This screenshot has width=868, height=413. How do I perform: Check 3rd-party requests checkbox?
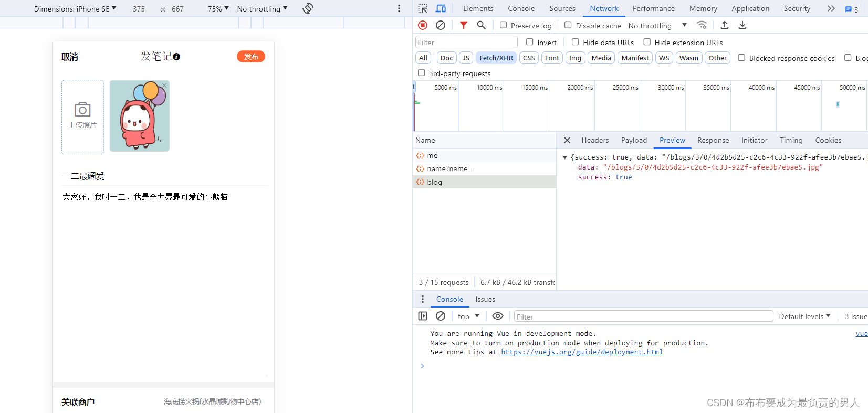[421, 73]
